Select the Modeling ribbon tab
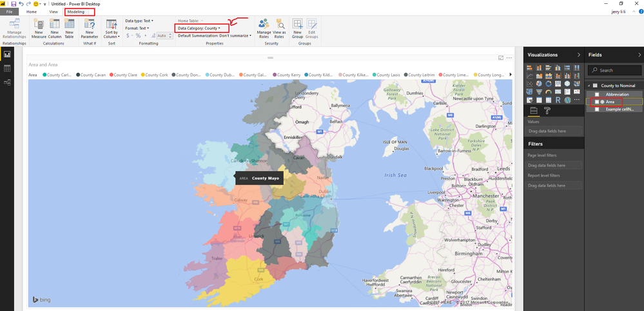The width and height of the screenshot is (644, 311). pos(76,12)
